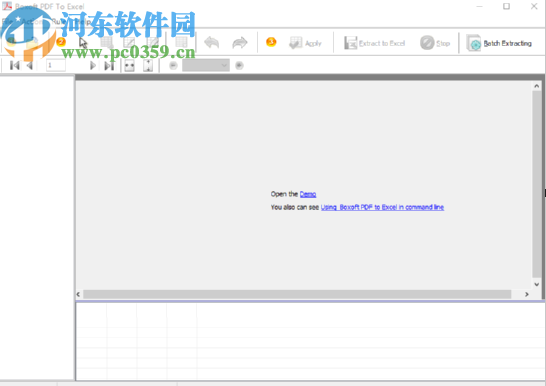The width and height of the screenshot is (546, 386).
Task: Click the fit-height view icon
Action: [x=148, y=65]
